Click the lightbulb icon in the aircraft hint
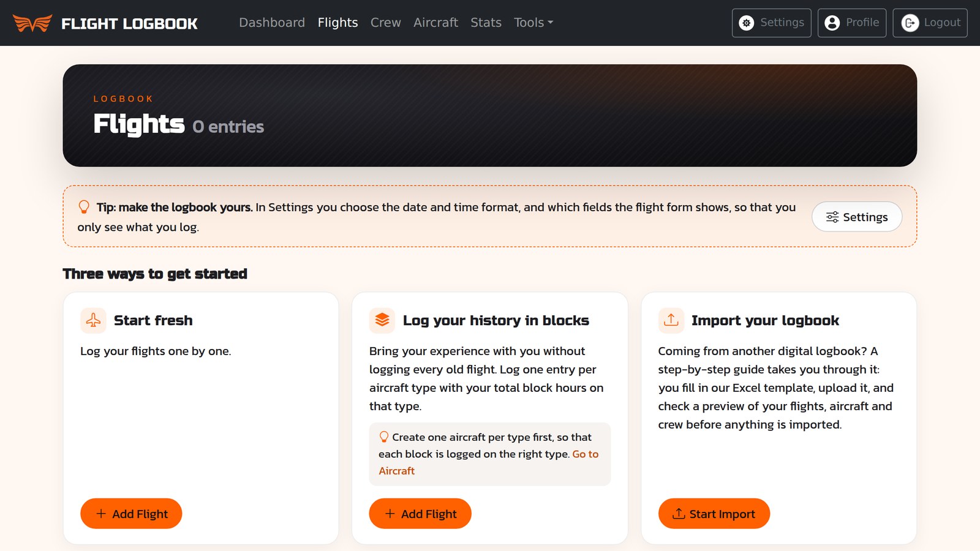 pos(384,437)
